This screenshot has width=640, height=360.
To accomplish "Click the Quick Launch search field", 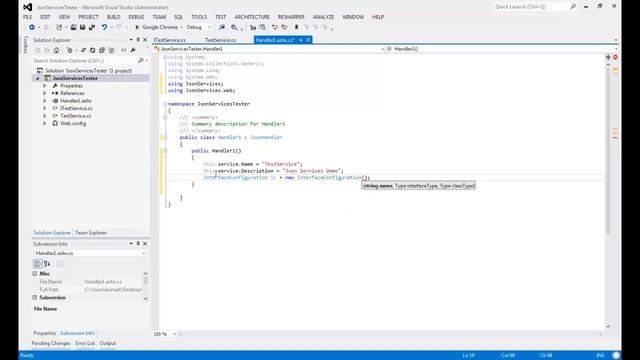I will click(535, 7).
